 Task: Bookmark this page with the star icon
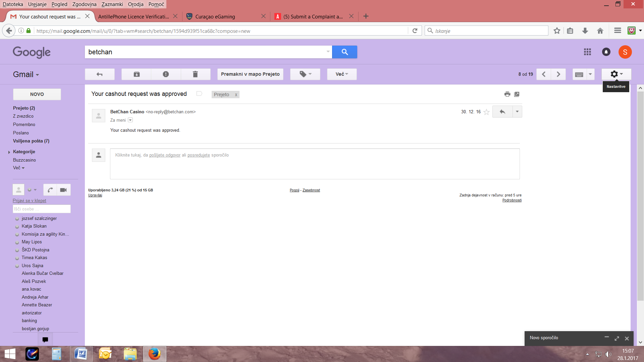tap(557, 31)
